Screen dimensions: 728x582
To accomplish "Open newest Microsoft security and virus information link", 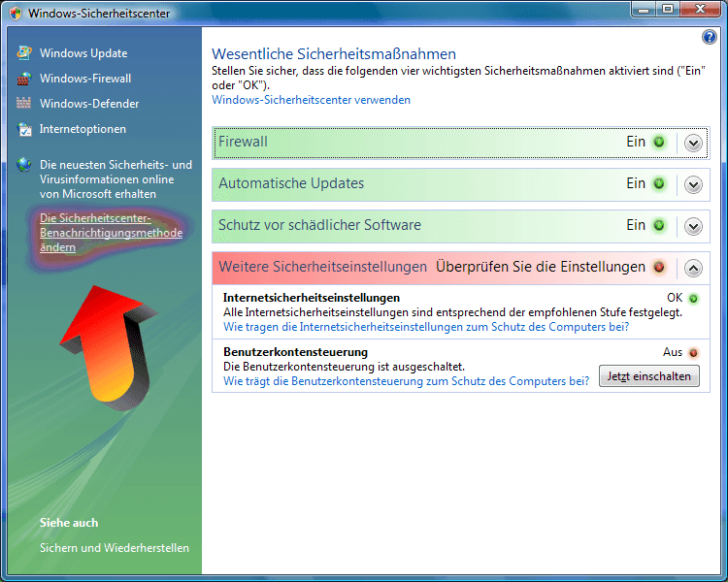I will [116, 179].
